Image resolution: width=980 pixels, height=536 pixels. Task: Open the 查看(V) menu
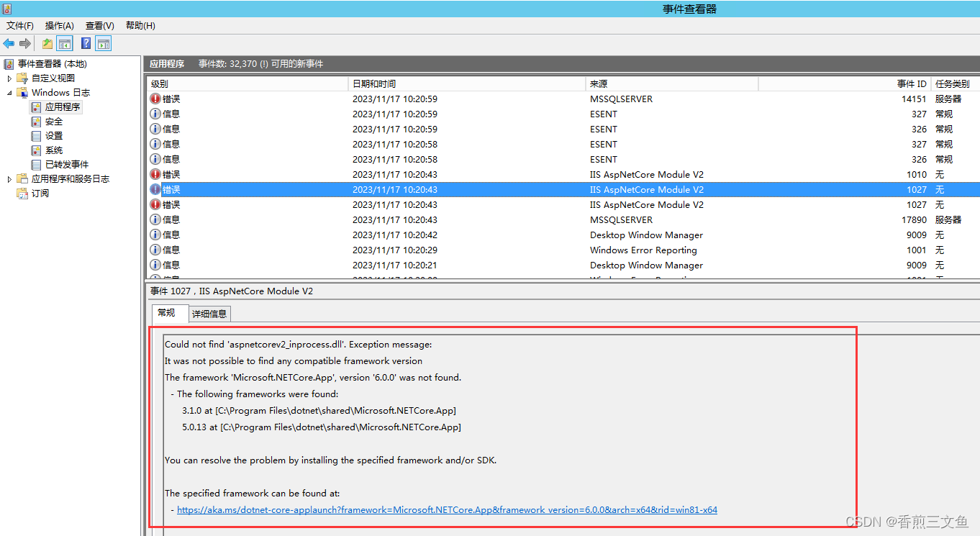[100, 25]
